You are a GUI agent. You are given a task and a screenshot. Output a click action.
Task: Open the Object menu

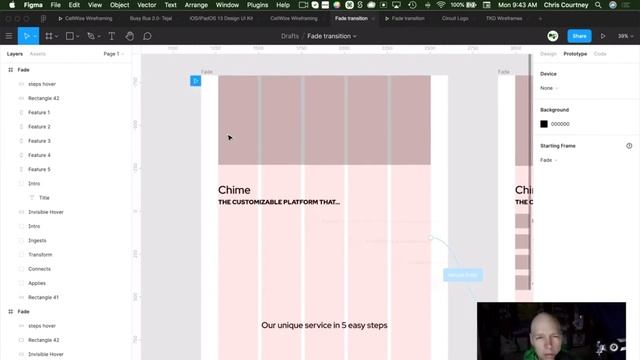click(119, 5)
